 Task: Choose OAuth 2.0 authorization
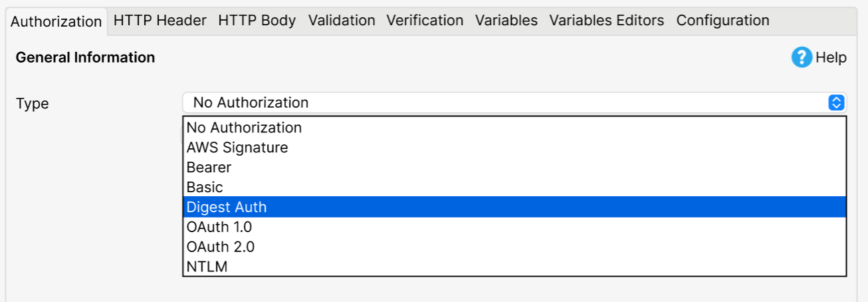pos(514,247)
